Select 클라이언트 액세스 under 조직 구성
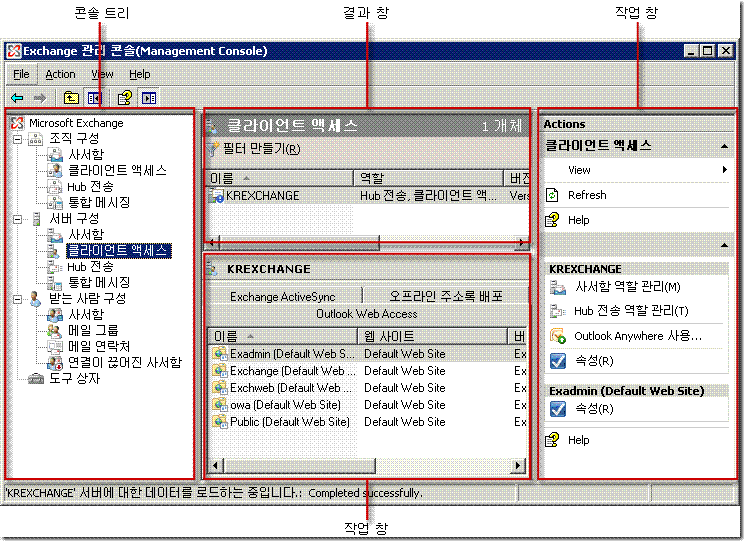Screen dimensions: 744x541 point(117,171)
